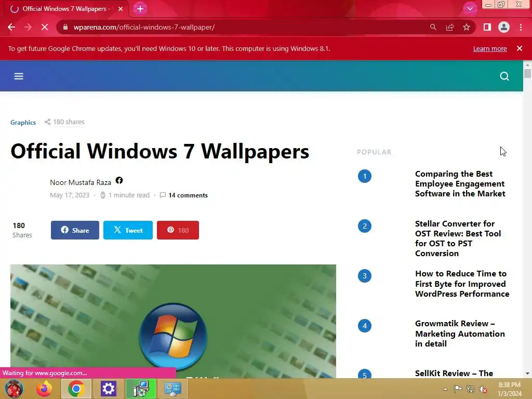Switch to Chrome in taskbar
The image size is (532, 399).
(76, 389)
